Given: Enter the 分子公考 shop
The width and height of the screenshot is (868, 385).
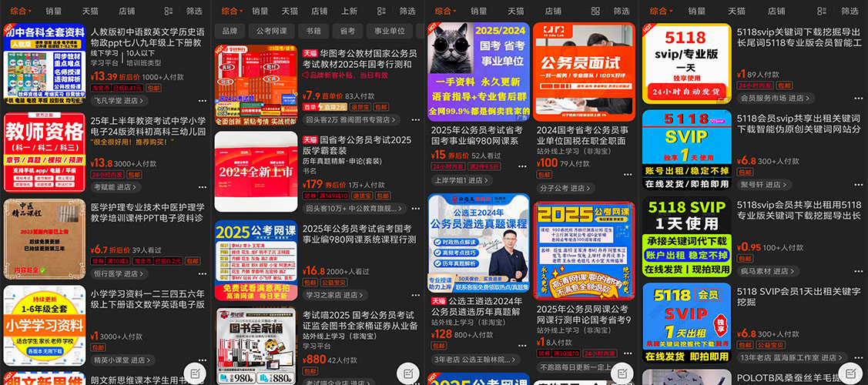Looking at the screenshot, I should pos(566,188).
